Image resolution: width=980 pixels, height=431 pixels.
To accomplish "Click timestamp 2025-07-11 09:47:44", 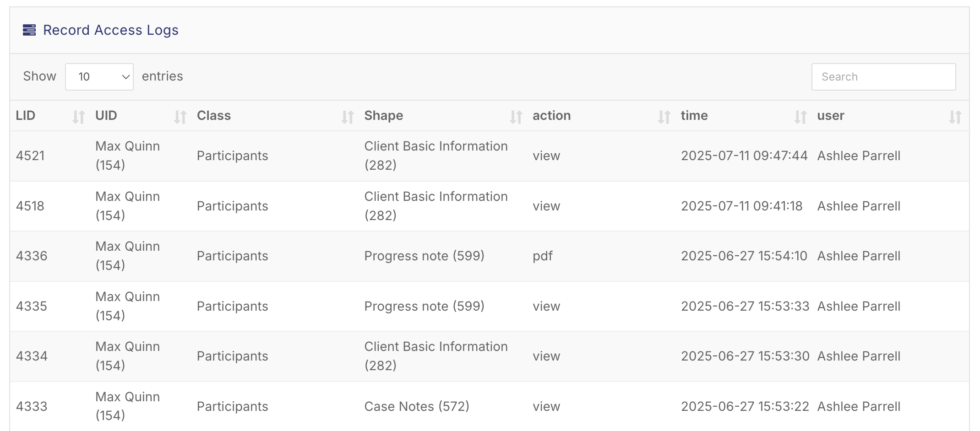I will tap(744, 156).
